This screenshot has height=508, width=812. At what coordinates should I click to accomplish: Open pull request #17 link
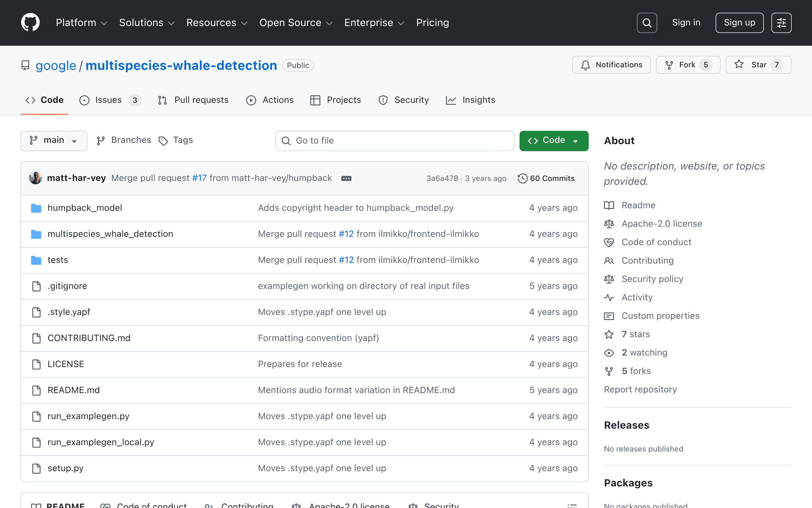(x=199, y=178)
